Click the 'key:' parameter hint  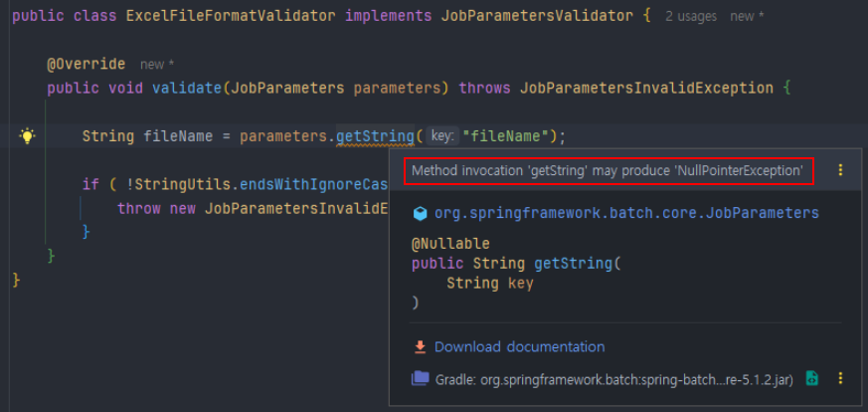tap(442, 136)
